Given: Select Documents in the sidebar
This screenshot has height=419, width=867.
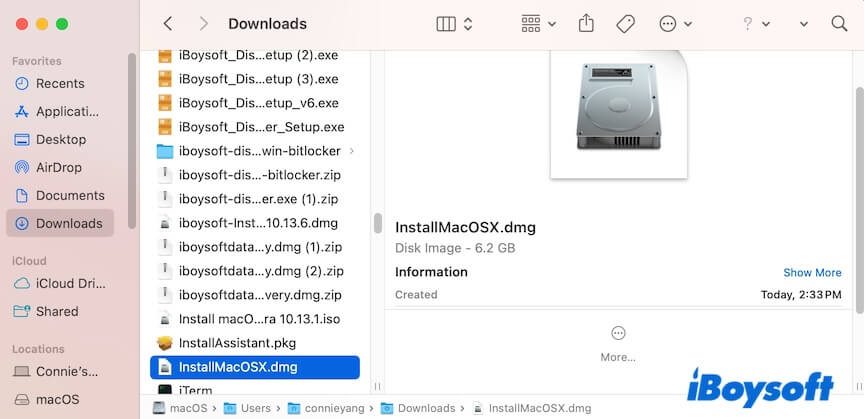Looking at the screenshot, I should coord(70,195).
